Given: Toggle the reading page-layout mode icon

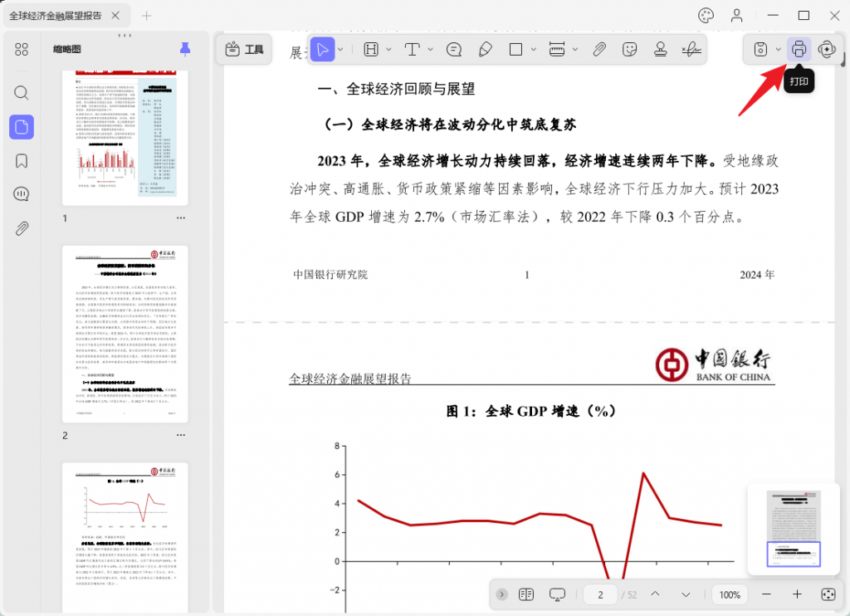Looking at the screenshot, I should click(x=525, y=594).
